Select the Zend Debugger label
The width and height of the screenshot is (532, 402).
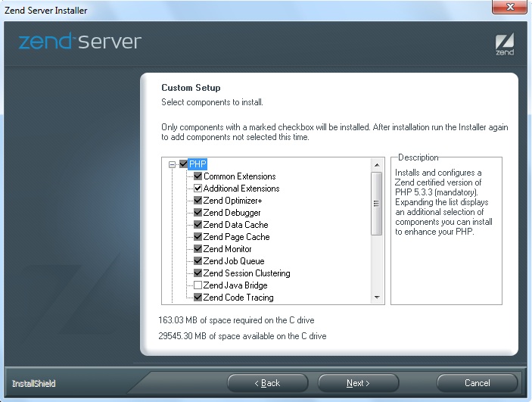click(x=232, y=213)
